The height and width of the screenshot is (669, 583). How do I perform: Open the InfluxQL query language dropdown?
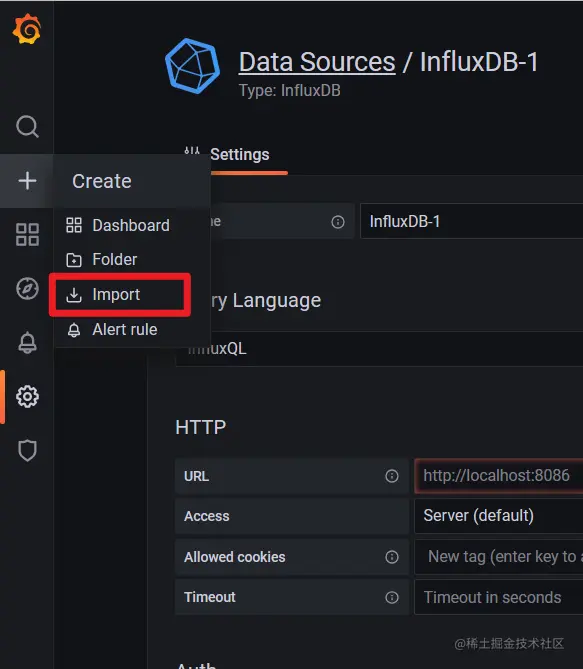point(379,349)
